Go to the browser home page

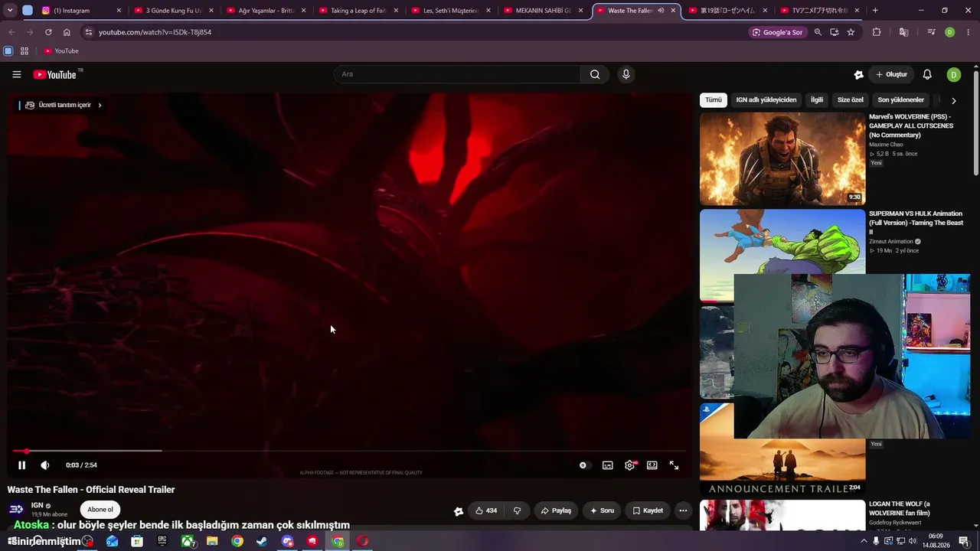67,32
